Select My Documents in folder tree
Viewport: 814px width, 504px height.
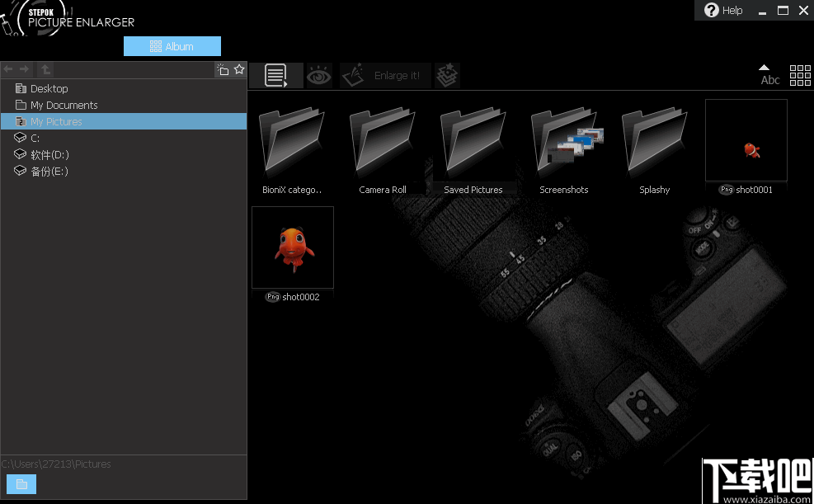click(x=124, y=105)
